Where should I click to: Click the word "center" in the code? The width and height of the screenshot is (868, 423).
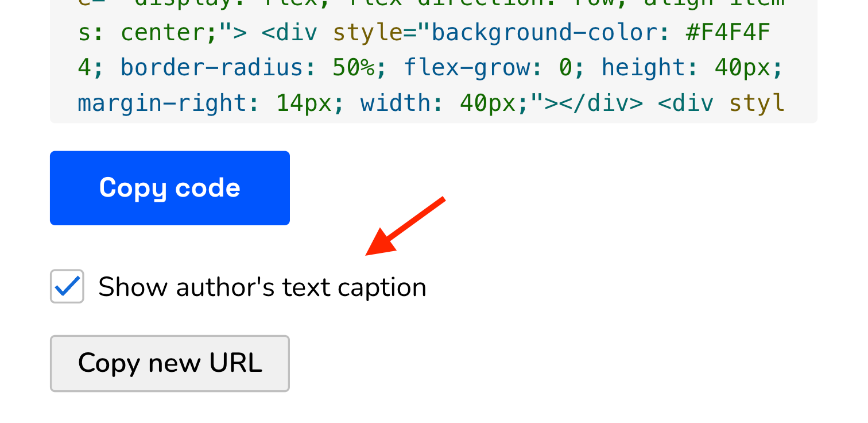[162, 33]
